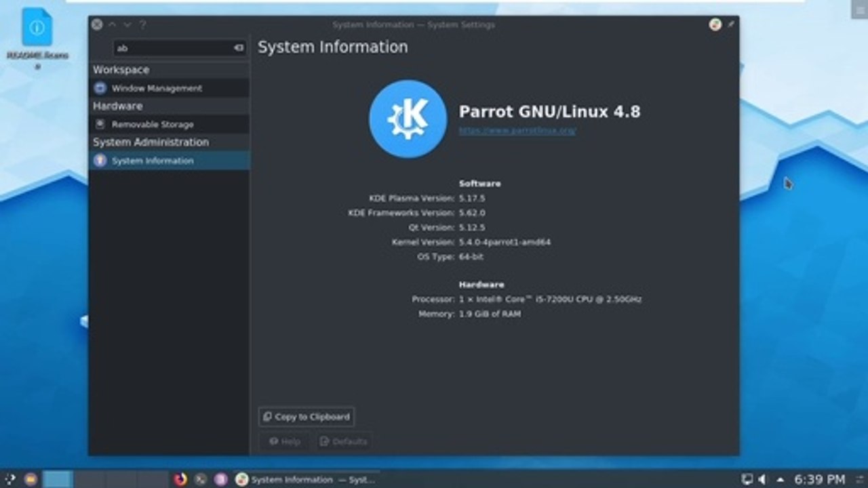
Task: Select the Kernel Version value 5.4.0-4parrot1-amd64
Action: click(505, 242)
